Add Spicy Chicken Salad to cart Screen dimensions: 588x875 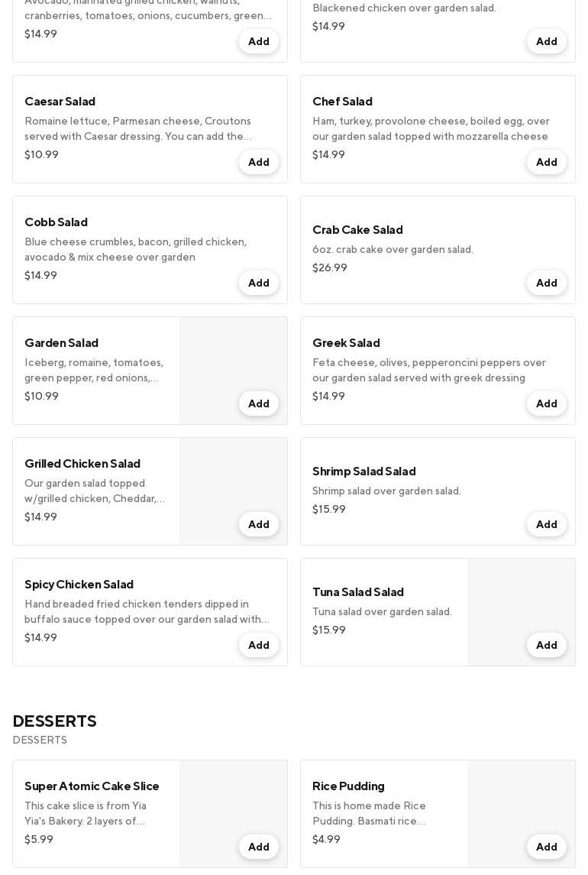coord(258,645)
